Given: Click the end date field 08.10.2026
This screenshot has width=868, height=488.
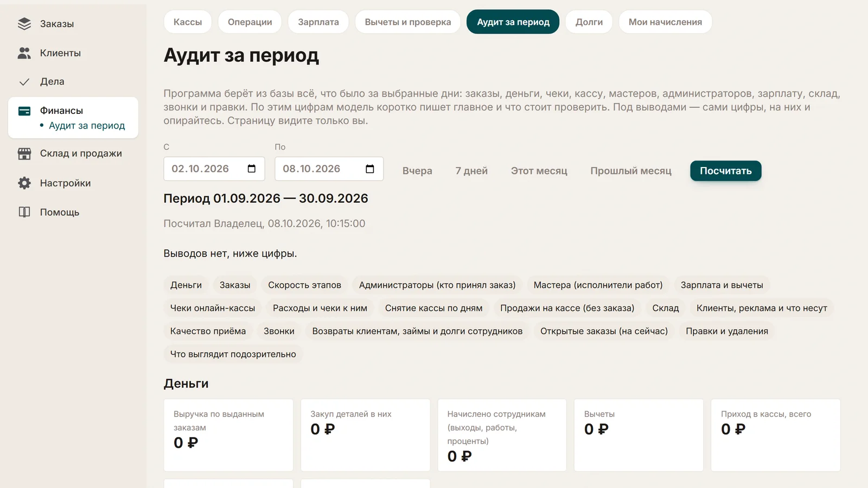Looking at the screenshot, I should click(329, 169).
